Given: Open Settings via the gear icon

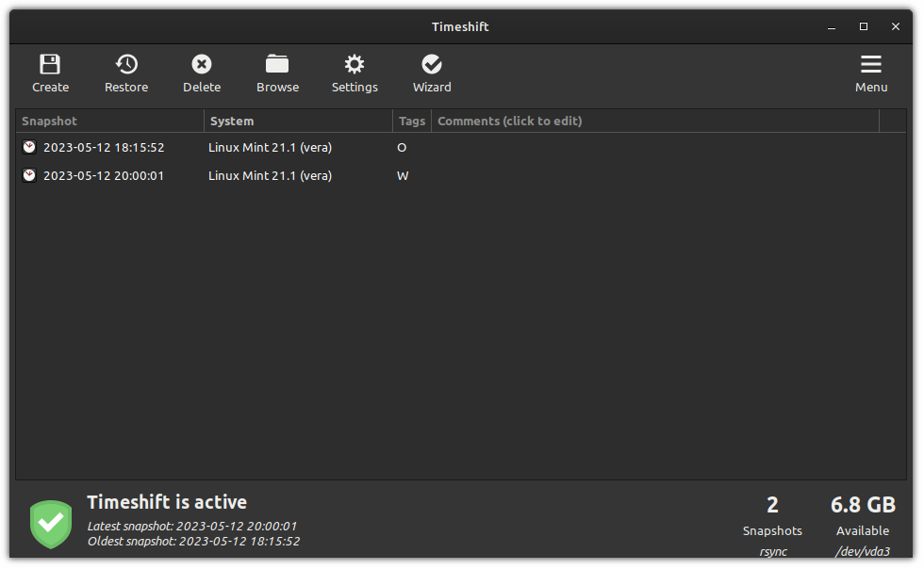Looking at the screenshot, I should coord(355,64).
